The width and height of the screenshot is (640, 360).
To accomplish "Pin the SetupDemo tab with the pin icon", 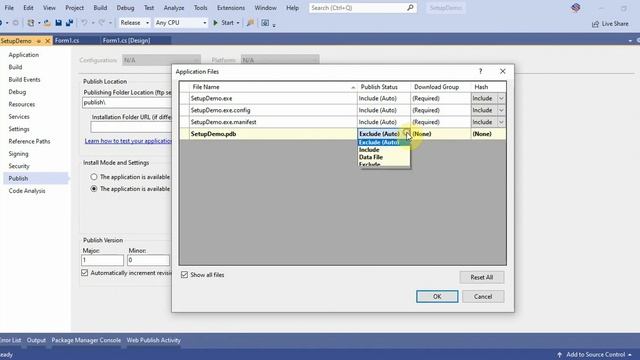I will click(x=39, y=41).
